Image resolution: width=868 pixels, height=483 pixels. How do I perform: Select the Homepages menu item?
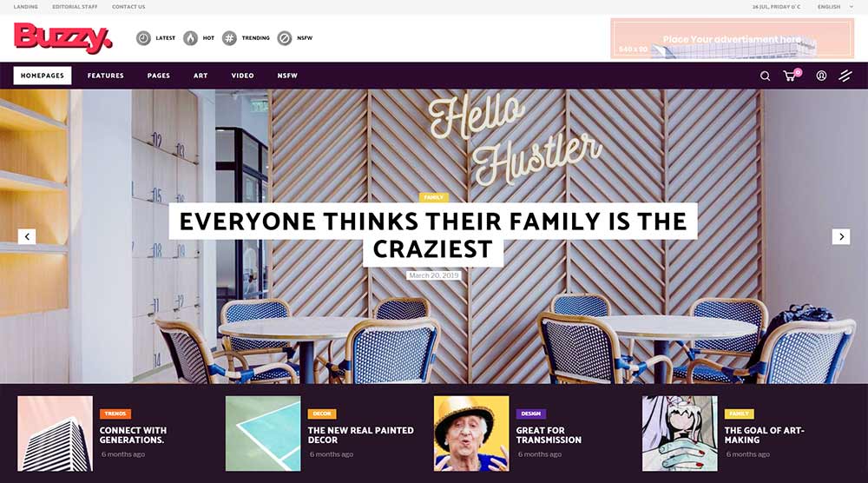coord(43,76)
